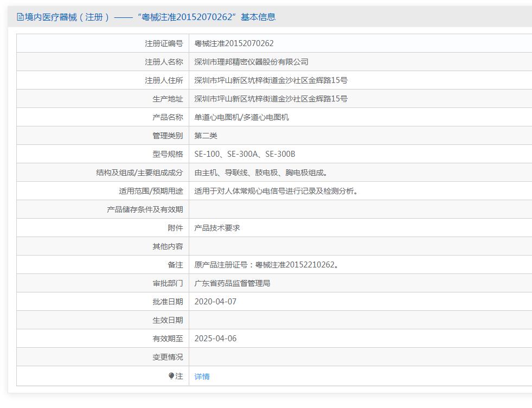Select 产品技术要求 attachment value

tap(217, 228)
